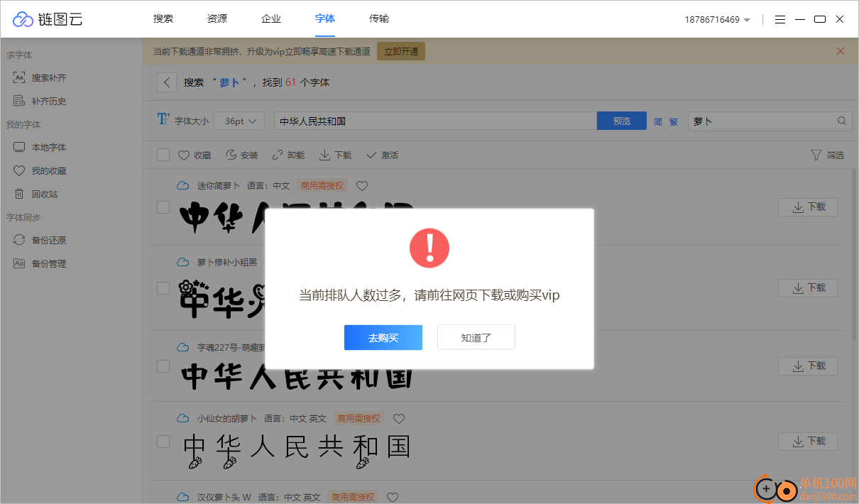The height and width of the screenshot is (504, 859).
Task: Toggle the select-all checkbox in the toolbar
Action: coord(163,155)
